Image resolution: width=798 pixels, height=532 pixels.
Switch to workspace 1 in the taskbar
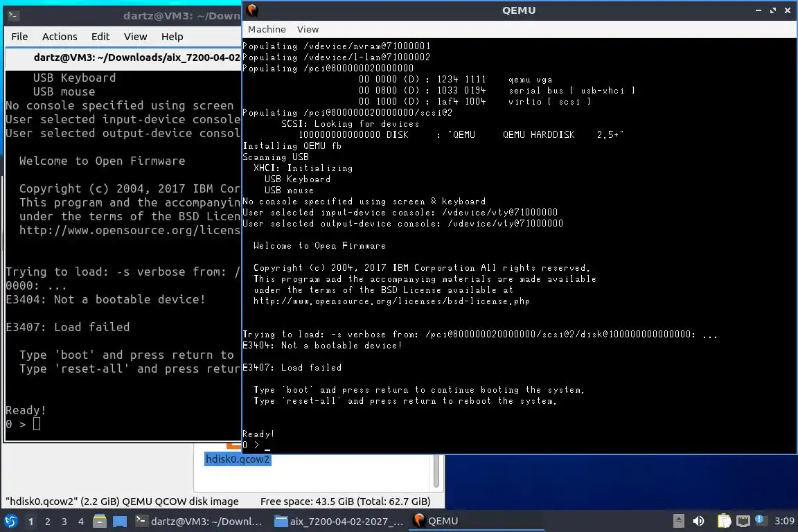[31, 522]
